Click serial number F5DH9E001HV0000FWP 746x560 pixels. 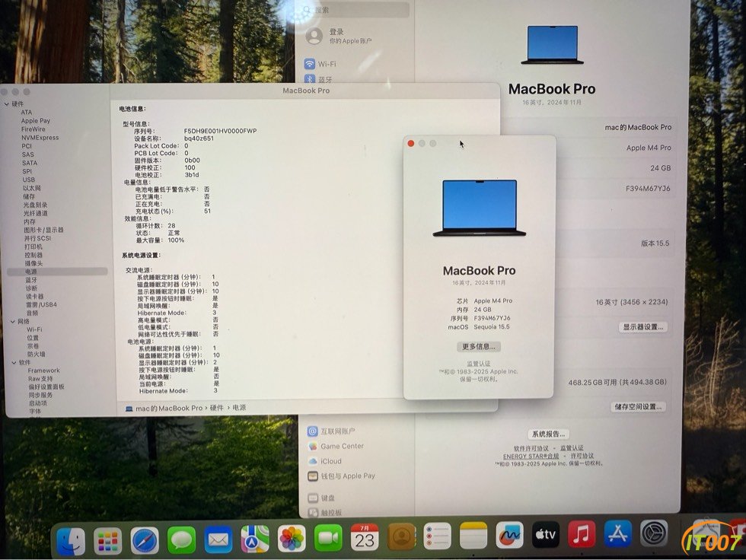coord(220,131)
